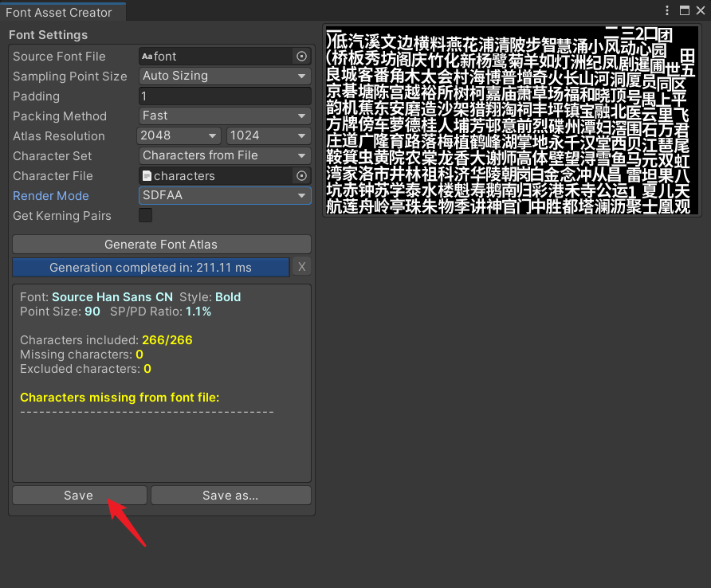Click the Generate Font Atlas button
The width and height of the screenshot is (711, 588).
point(162,245)
